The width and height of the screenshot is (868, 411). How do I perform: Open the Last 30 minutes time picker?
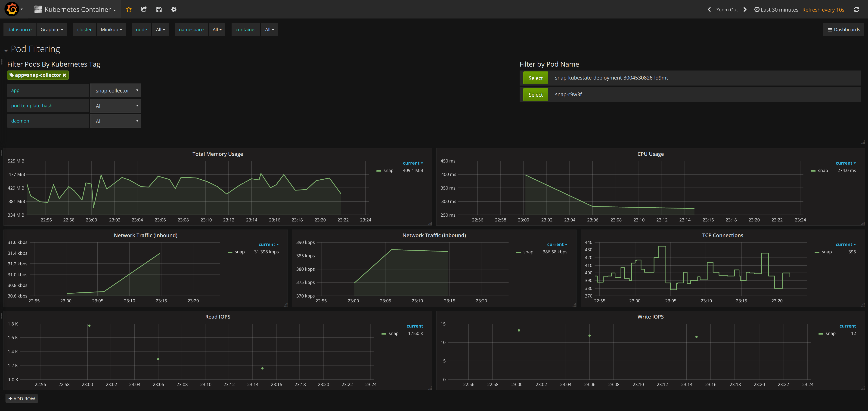(x=776, y=9)
